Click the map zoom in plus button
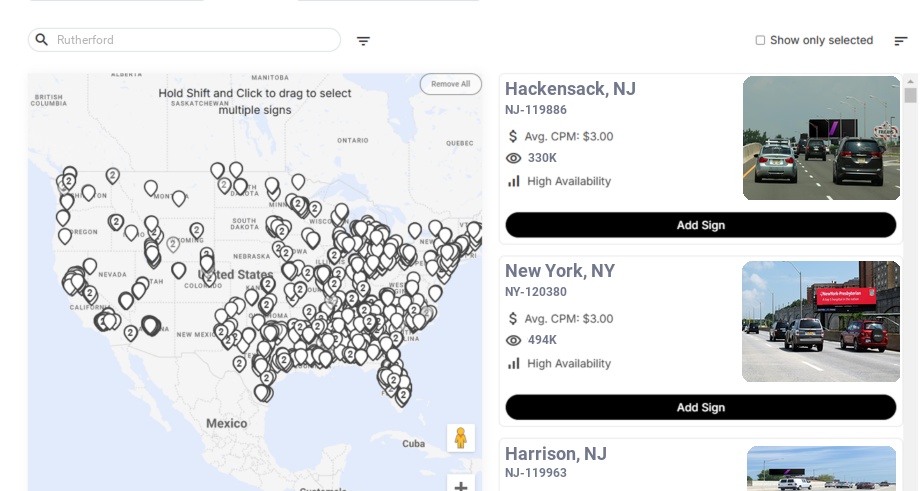The image size is (920, 491). click(461, 486)
